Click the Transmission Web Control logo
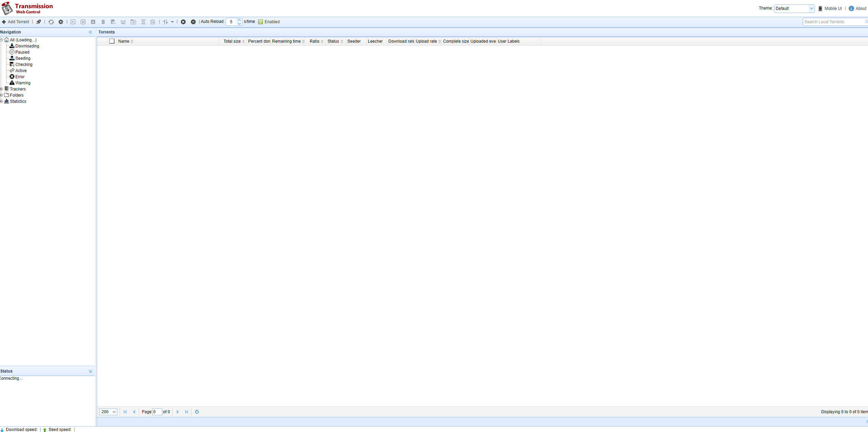Image resolution: width=868 pixels, height=432 pixels. (x=27, y=9)
